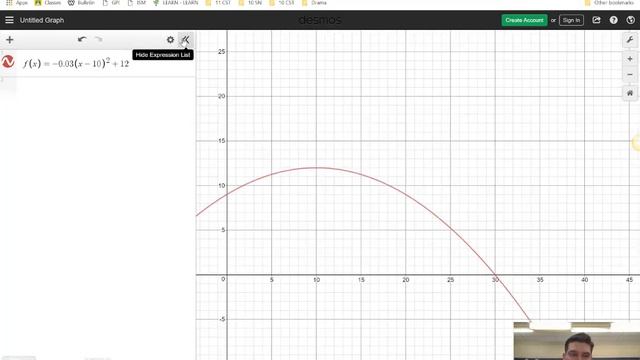
Task: Open the Classes bookmark
Action: click(x=48, y=3)
